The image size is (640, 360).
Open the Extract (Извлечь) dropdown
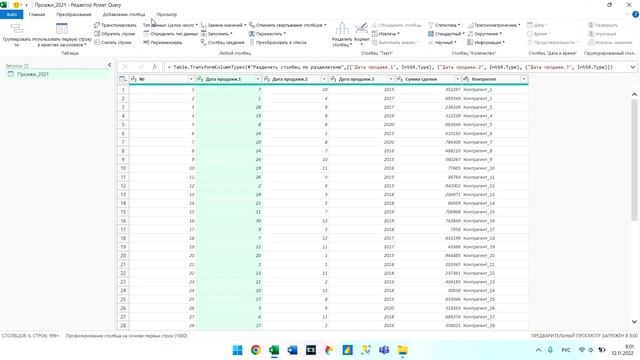386,34
